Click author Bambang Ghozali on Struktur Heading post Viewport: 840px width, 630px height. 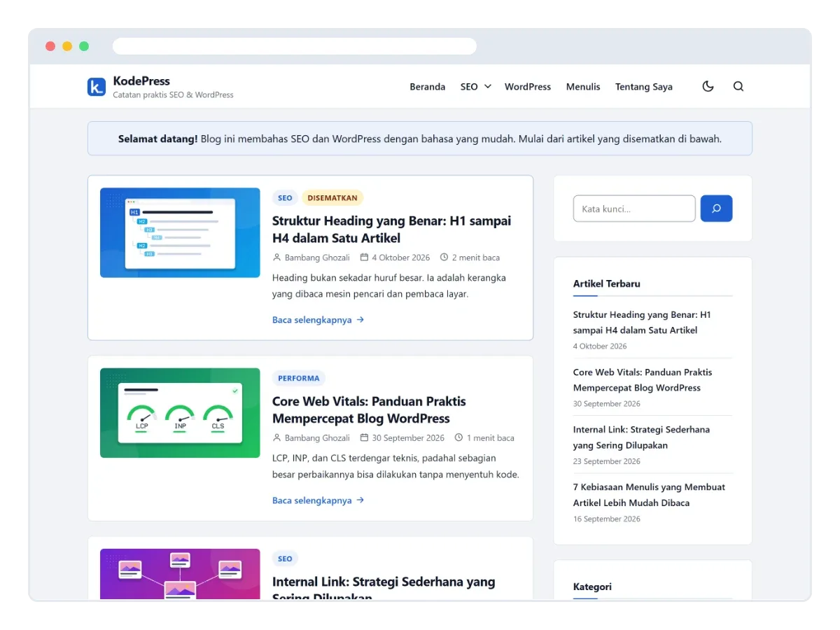click(x=311, y=258)
